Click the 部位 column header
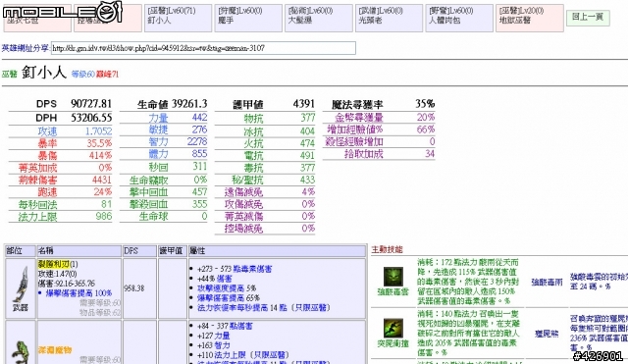This screenshot has width=628, height=364. coord(20,251)
